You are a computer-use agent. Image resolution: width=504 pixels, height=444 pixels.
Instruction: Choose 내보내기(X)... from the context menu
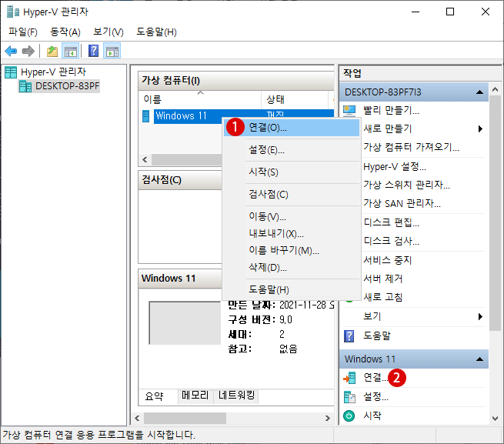(x=292, y=233)
